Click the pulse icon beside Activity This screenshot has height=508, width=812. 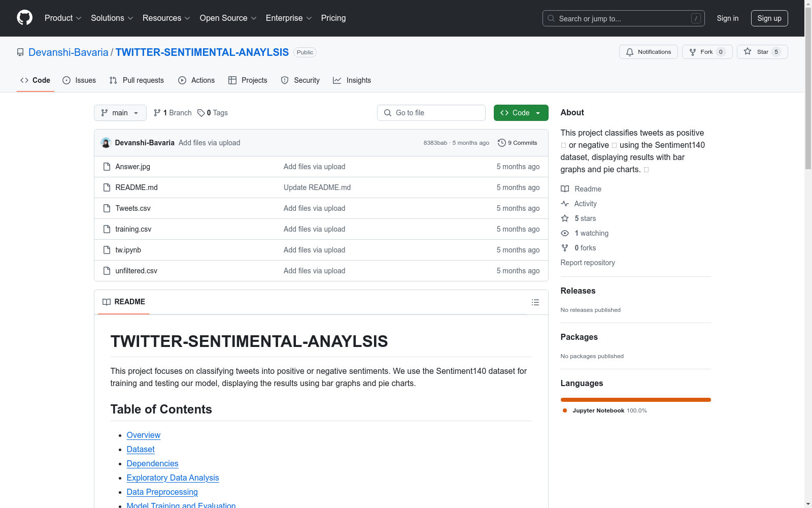pos(565,204)
